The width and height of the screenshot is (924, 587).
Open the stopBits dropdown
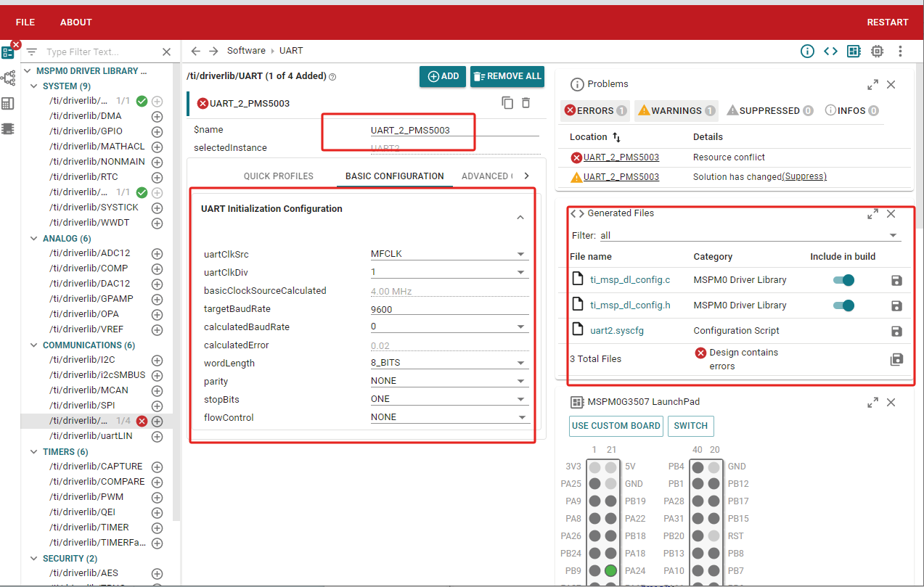click(x=449, y=399)
